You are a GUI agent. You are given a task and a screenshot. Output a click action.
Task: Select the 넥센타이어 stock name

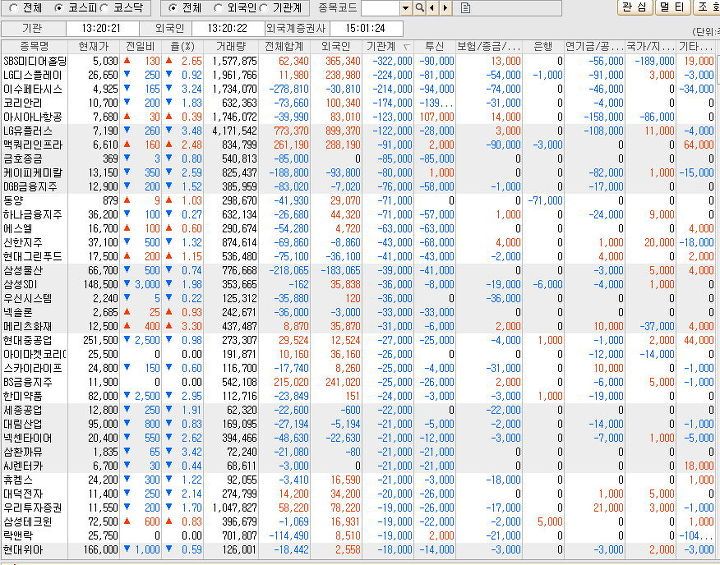[27, 438]
